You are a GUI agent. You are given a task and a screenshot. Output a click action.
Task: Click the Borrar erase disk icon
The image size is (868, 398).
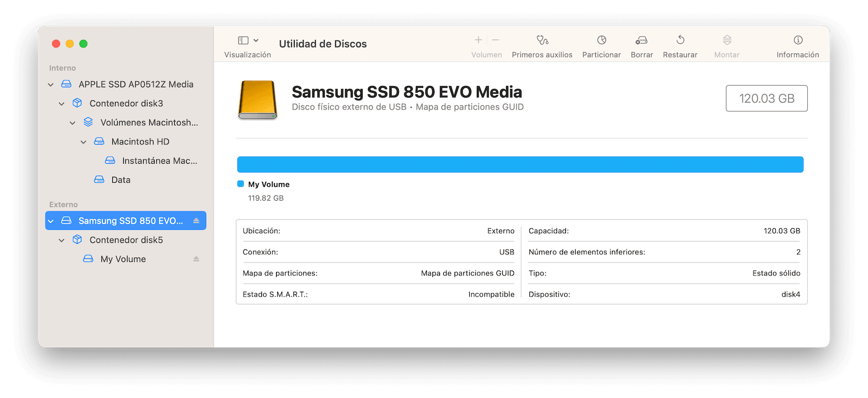coord(642,40)
